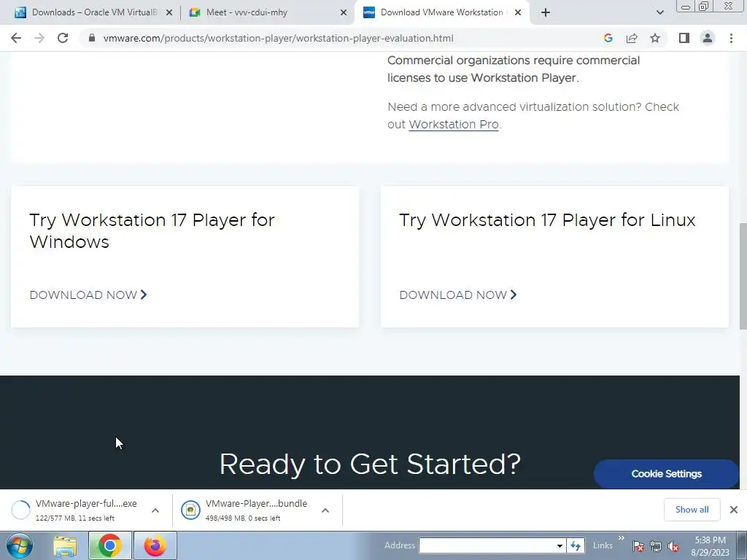The width and height of the screenshot is (747, 560).
Task: Click the page vertical scrollbar
Action: (743, 276)
